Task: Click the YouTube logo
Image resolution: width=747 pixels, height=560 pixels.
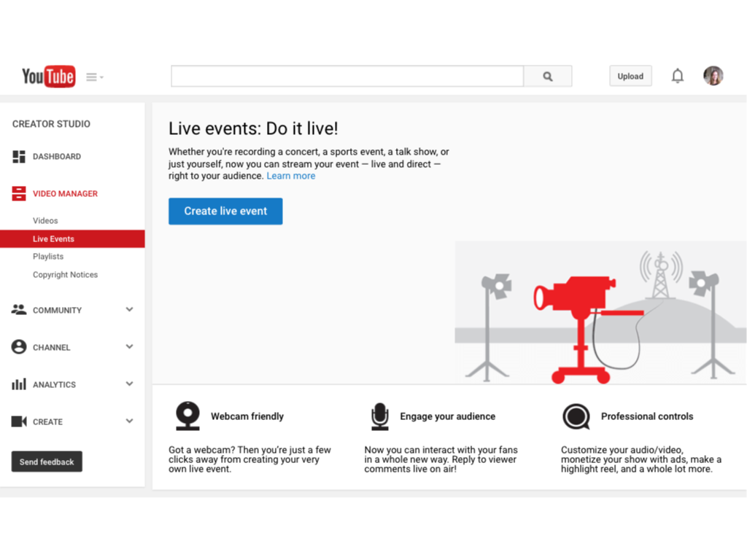Action: 49,76
